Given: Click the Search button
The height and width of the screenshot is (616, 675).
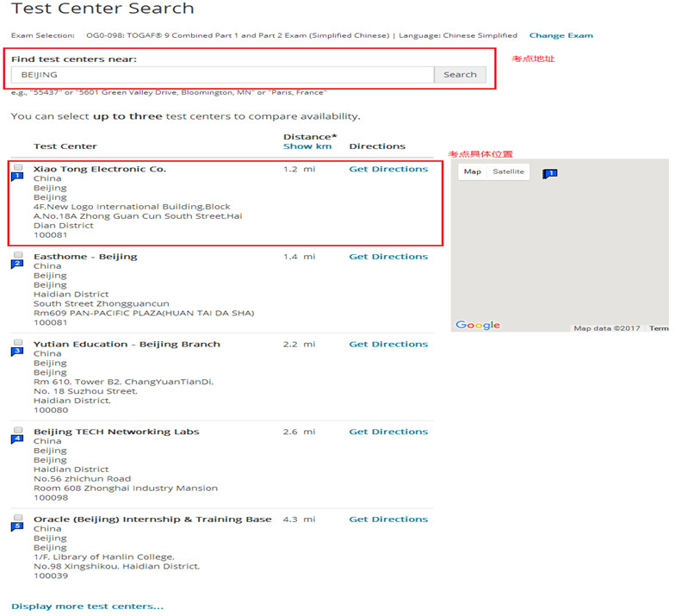Looking at the screenshot, I should pyautogui.click(x=460, y=74).
